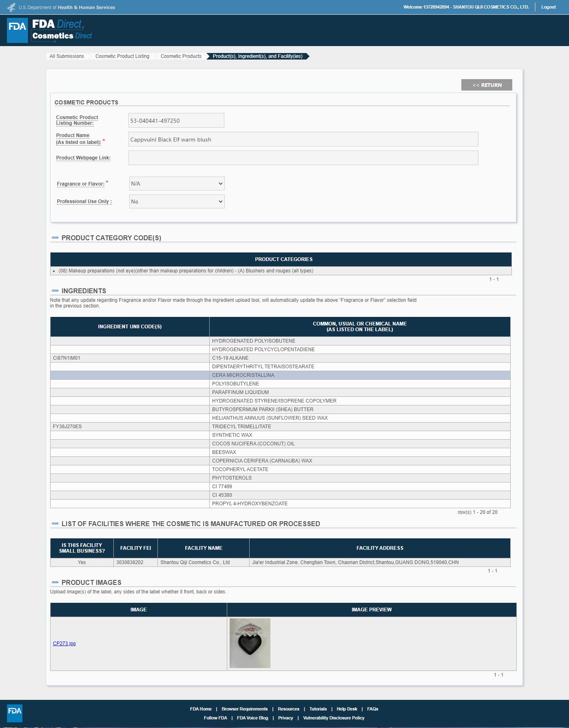Go to All Submissions breadcrumb

click(x=67, y=56)
